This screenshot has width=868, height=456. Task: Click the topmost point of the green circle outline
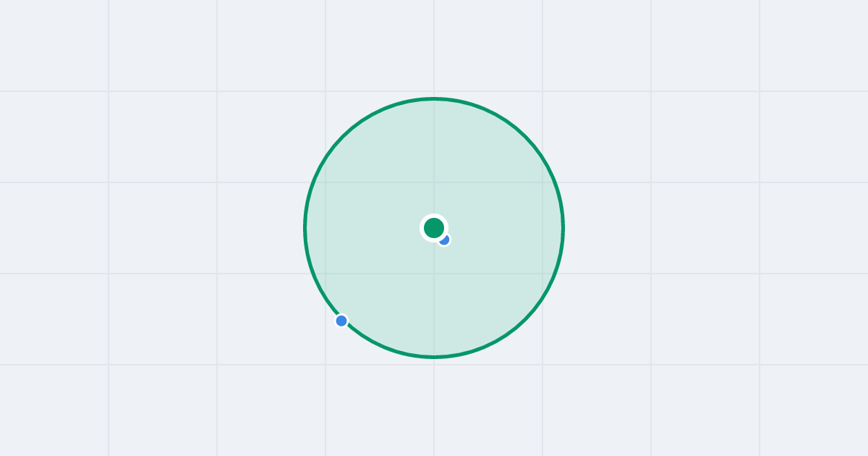tap(434, 98)
